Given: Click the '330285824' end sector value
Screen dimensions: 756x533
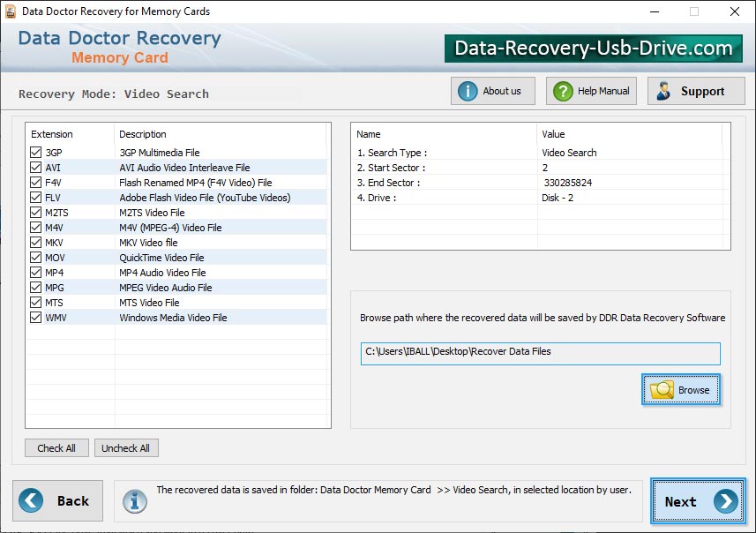Looking at the screenshot, I should coord(568,183).
